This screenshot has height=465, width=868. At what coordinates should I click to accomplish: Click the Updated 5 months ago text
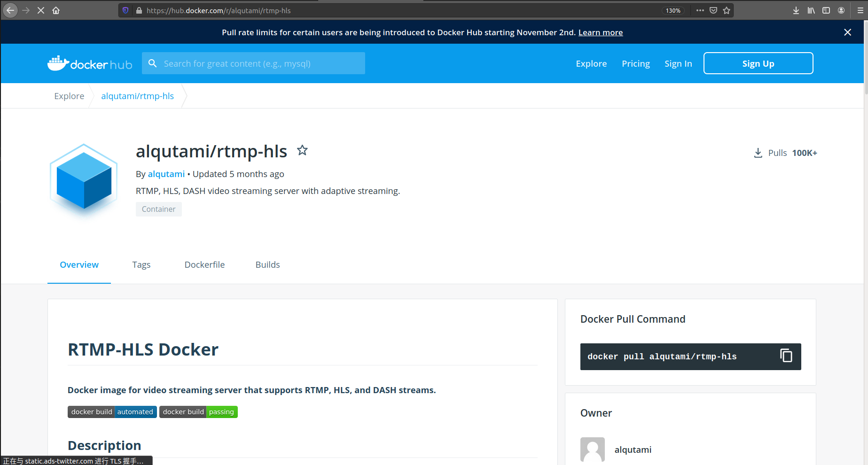(x=238, y=174)
